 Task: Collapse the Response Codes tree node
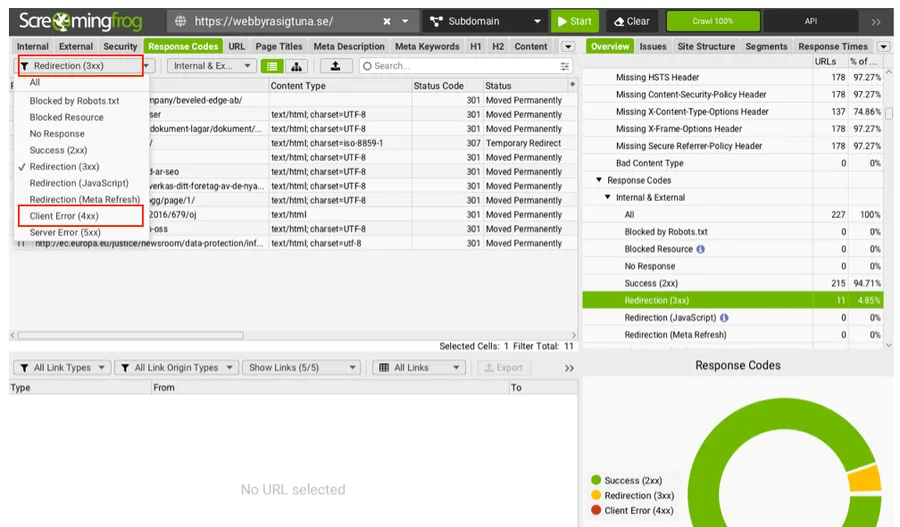pos(599,180)
